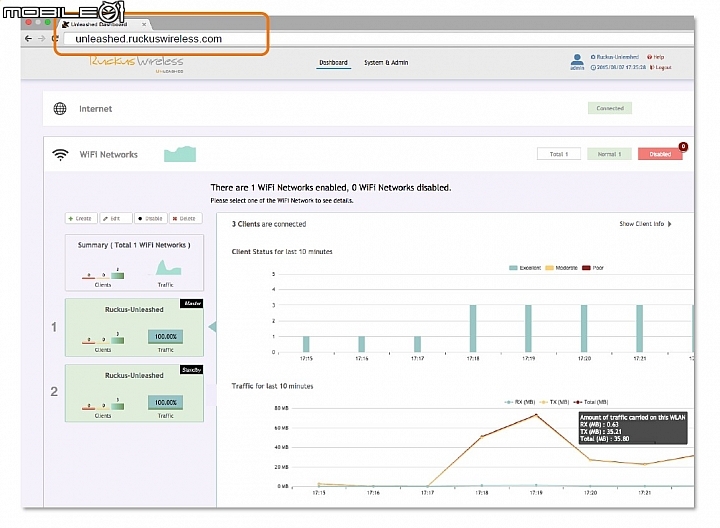Select the red Disabled filter button
The width and height of the screenshot is (720, 528).
(660, 154)
